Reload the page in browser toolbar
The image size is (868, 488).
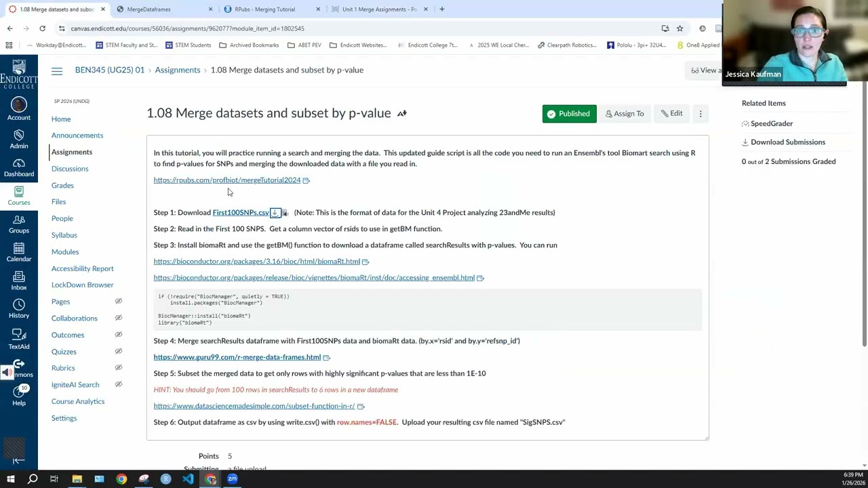(42, 28)
